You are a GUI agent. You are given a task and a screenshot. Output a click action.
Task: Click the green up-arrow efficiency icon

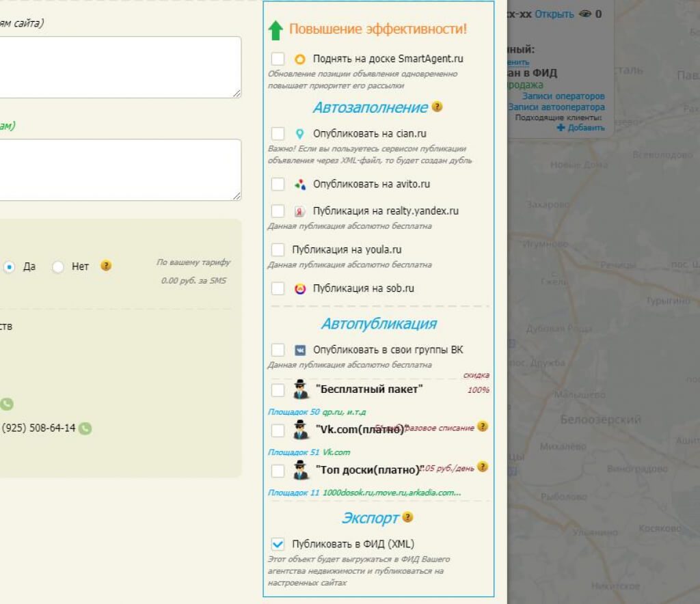[x=275, y=30]
